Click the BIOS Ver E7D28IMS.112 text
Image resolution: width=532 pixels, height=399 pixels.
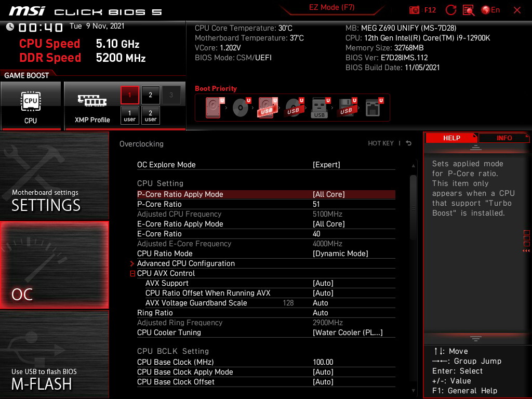[387, 58]
